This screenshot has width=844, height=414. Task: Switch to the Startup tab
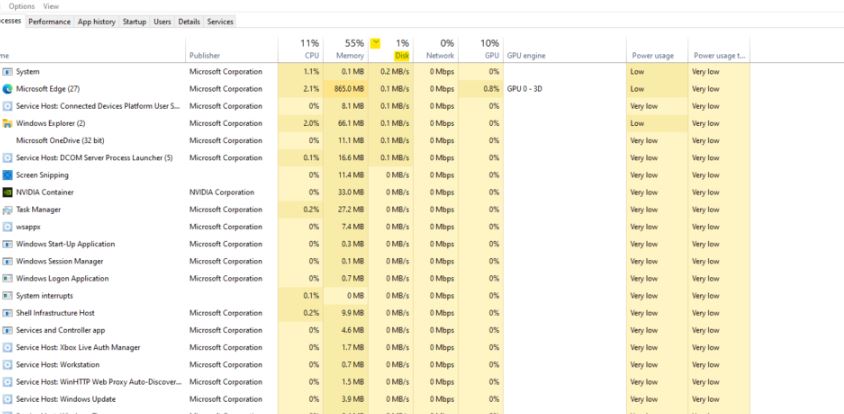(134, 22)
